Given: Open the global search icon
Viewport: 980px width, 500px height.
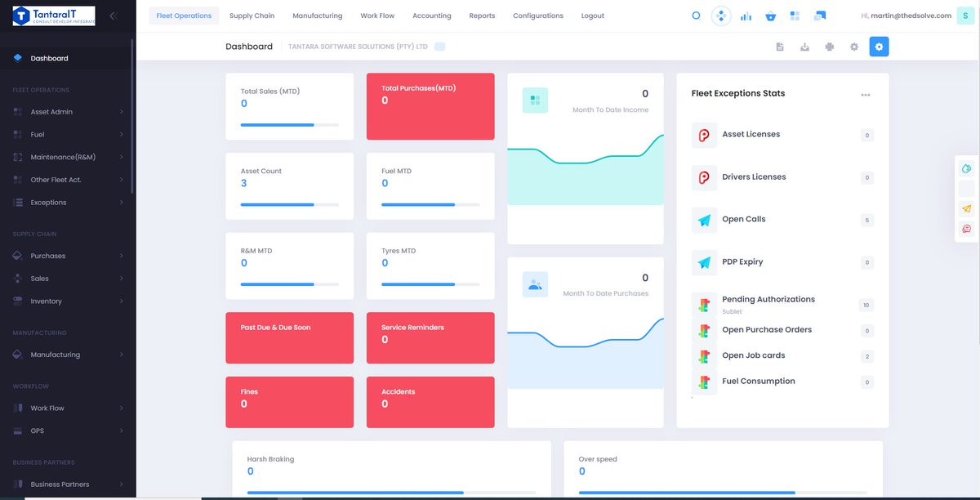Looking at the screenshot, I should click(696, 15).
